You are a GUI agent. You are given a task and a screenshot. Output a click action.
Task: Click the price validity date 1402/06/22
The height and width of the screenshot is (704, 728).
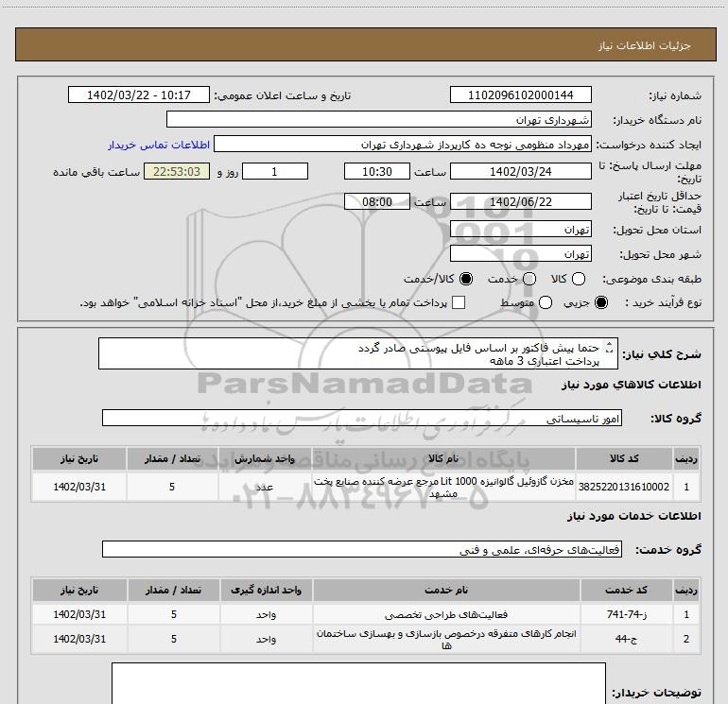point(520,202)
